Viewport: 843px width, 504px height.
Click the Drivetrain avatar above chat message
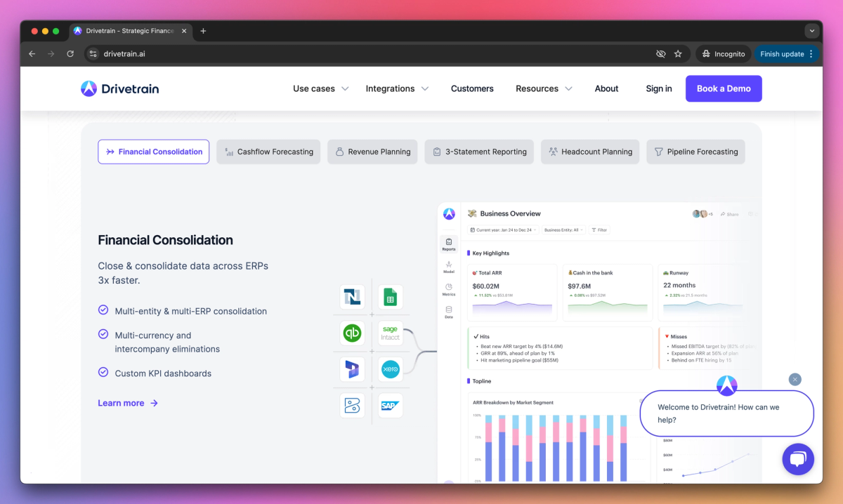[727, 385]
